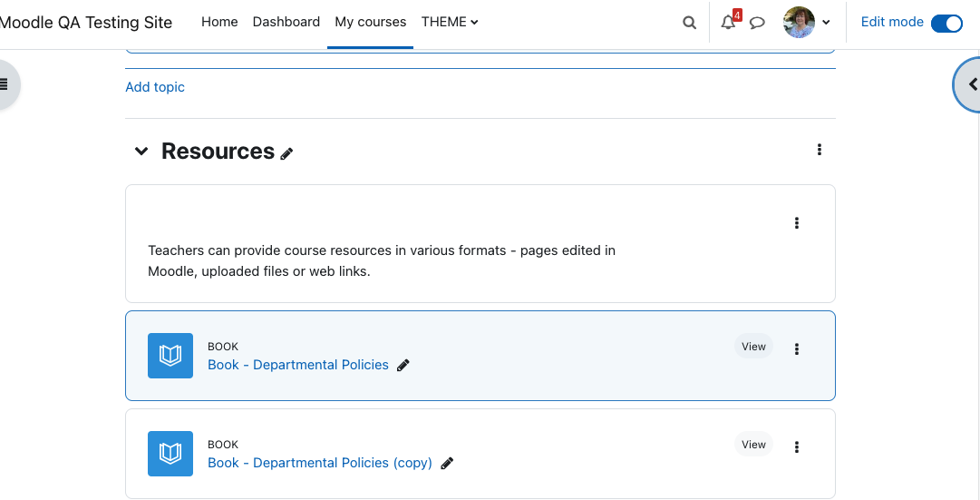Screen dimensions: 980x500
Task: Click pencil next to Book - Departmental Policies
Action: 403,365
